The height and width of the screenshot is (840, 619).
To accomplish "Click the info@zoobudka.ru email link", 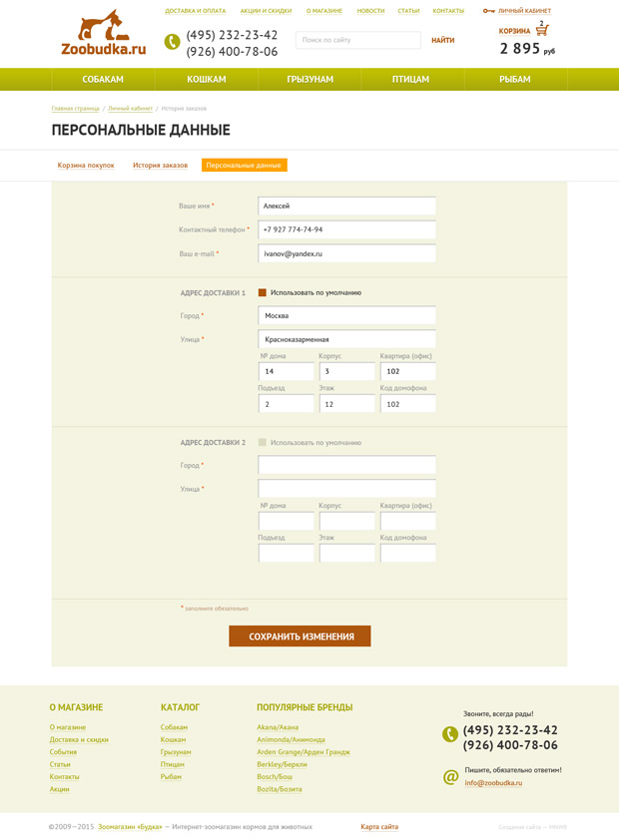I will [x=493, y=783].
